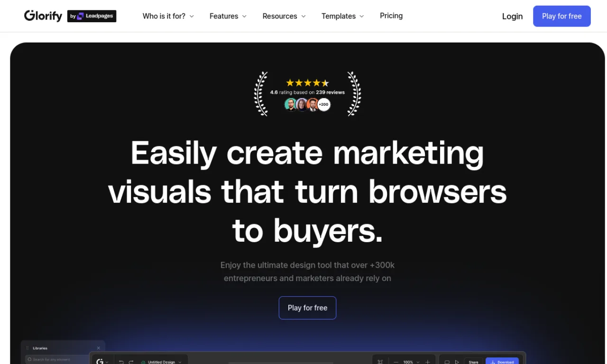607x364 pixels.
Task: Open the Features dropdown menu
Action: click(228, 16)
